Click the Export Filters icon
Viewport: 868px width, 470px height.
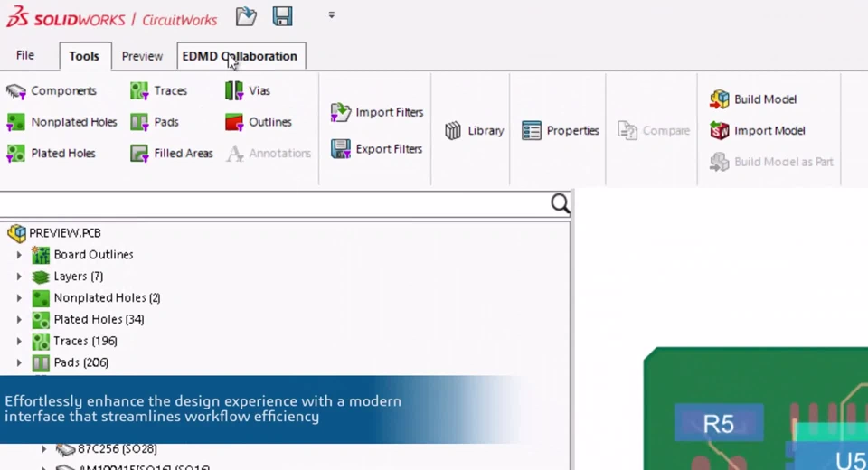[341, 149]
